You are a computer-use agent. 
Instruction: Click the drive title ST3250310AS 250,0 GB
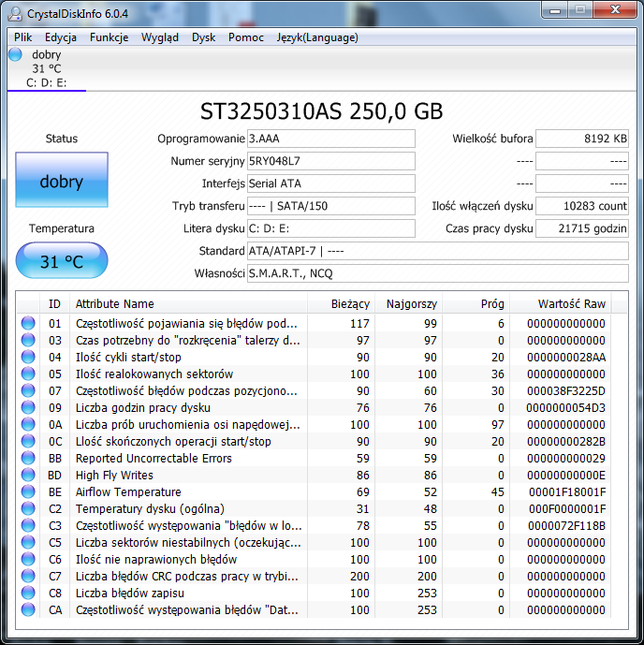322,111
